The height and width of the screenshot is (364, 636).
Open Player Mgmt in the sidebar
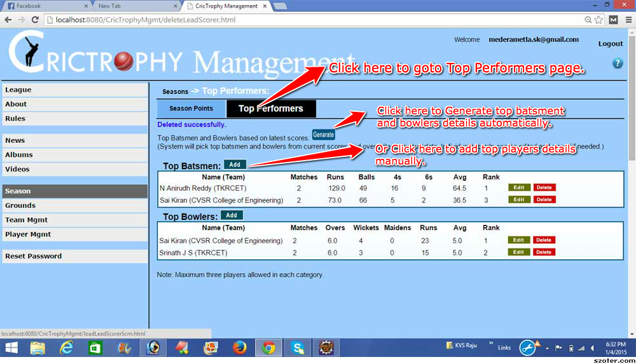pos(28,234)
